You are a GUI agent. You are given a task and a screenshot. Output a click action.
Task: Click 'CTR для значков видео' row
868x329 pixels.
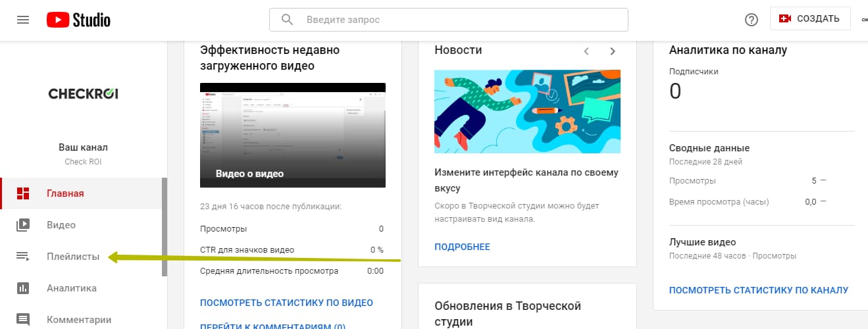292,250
